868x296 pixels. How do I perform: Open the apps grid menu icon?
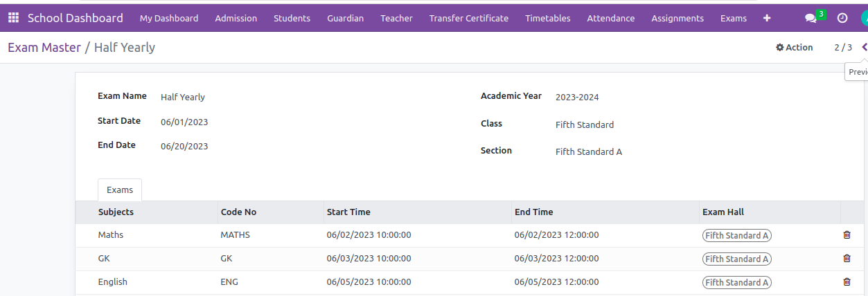pos(13,18)
